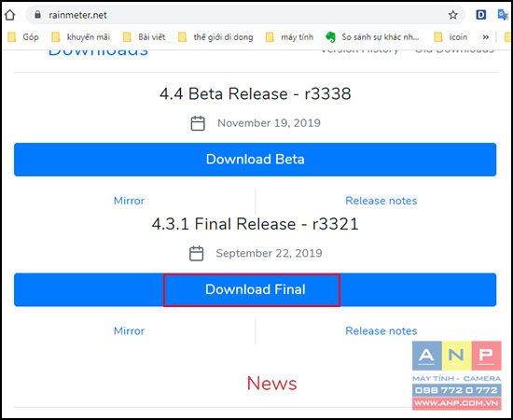Open Release notes for 4.3.1 Final Release
Viewport: 513px width, 420px height.
pyautogui.click(x=381, y=331)
